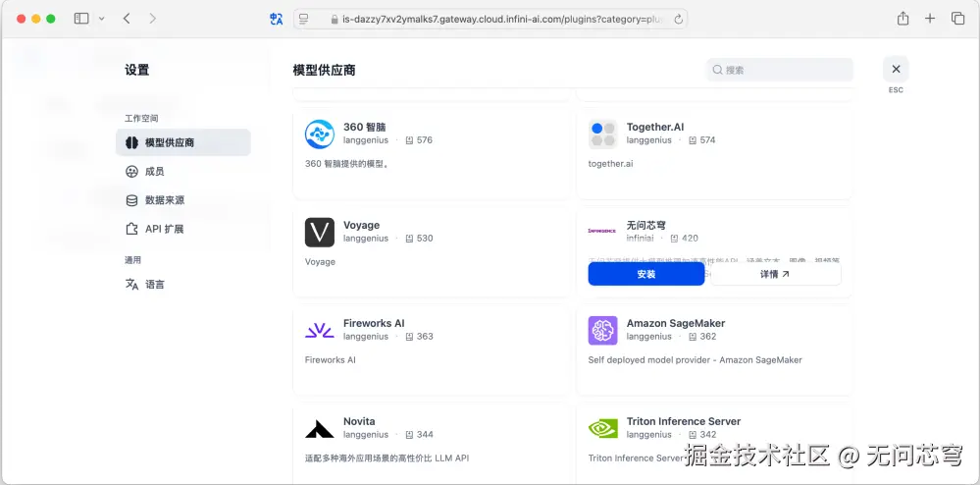Open the Voyage plugin title

pos(361,225)
